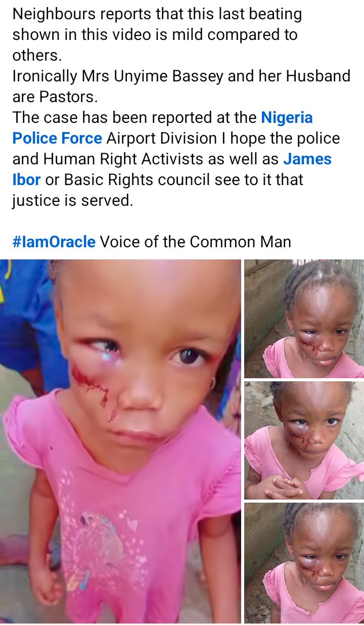Open the bottom right photo thumbnail

[x=304, y=563]
